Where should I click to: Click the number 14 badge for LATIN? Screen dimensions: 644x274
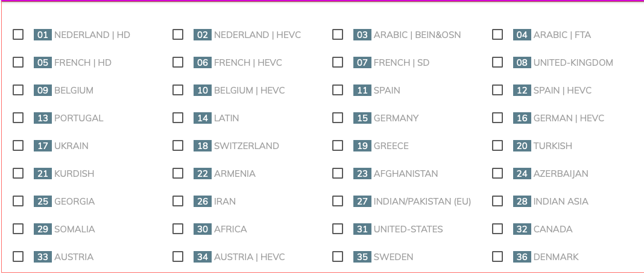203,118
